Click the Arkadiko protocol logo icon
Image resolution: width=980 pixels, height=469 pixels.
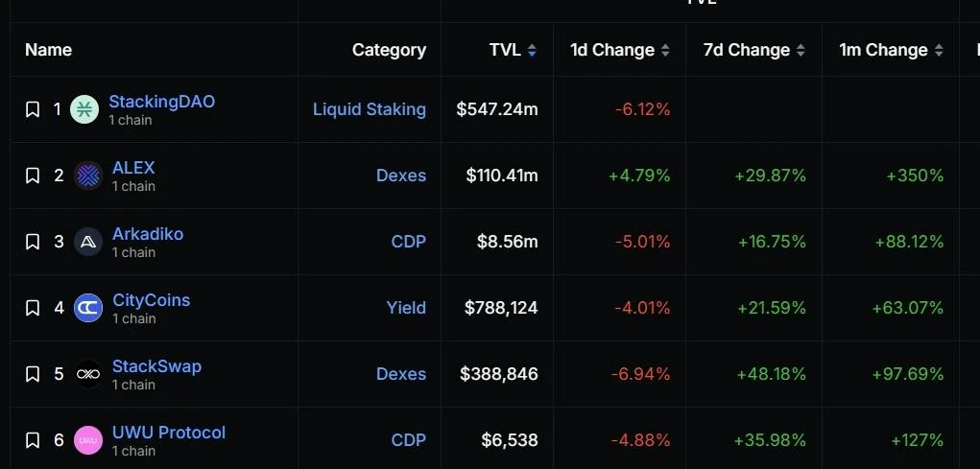point(88,242)
